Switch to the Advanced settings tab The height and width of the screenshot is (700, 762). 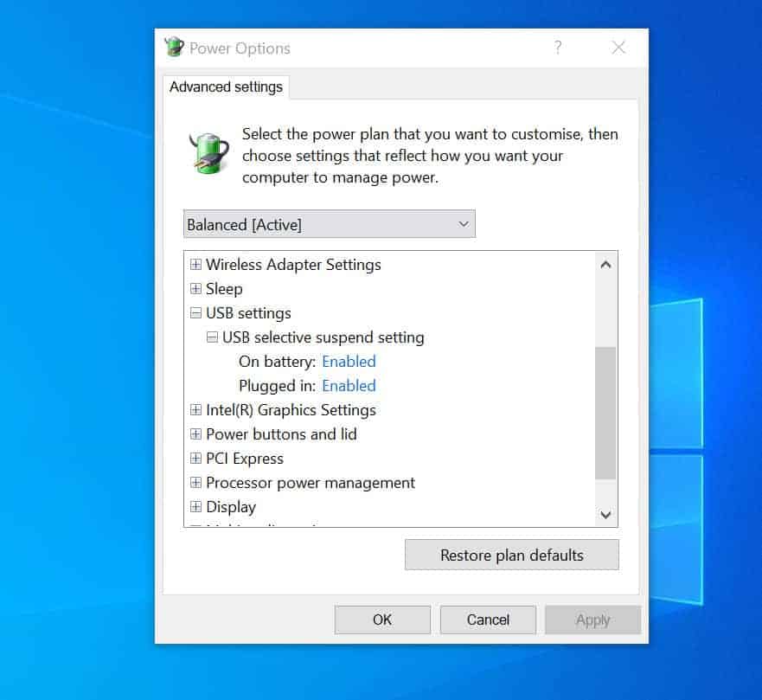(x=226, y=87)
